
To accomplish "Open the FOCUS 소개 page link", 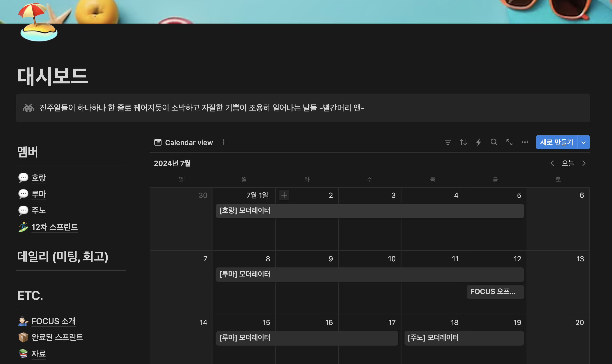I will (53, 321).
